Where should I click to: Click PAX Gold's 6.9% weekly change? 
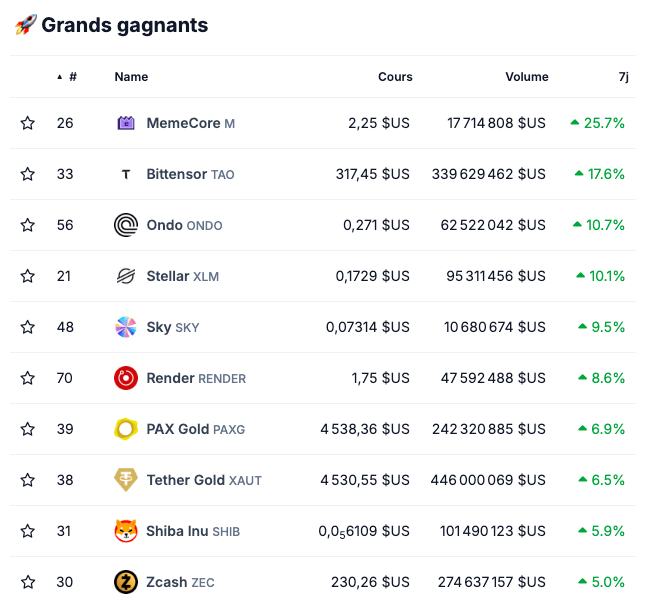point(600,429)
